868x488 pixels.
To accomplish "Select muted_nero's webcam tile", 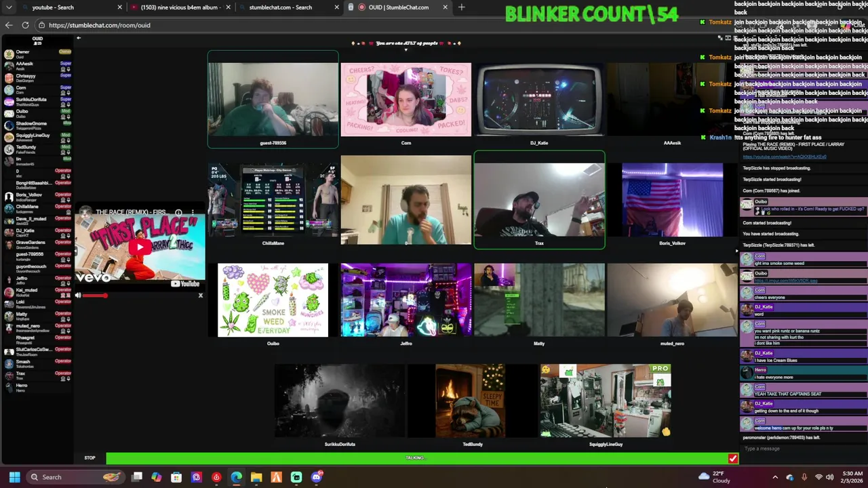I will (672, 300).
